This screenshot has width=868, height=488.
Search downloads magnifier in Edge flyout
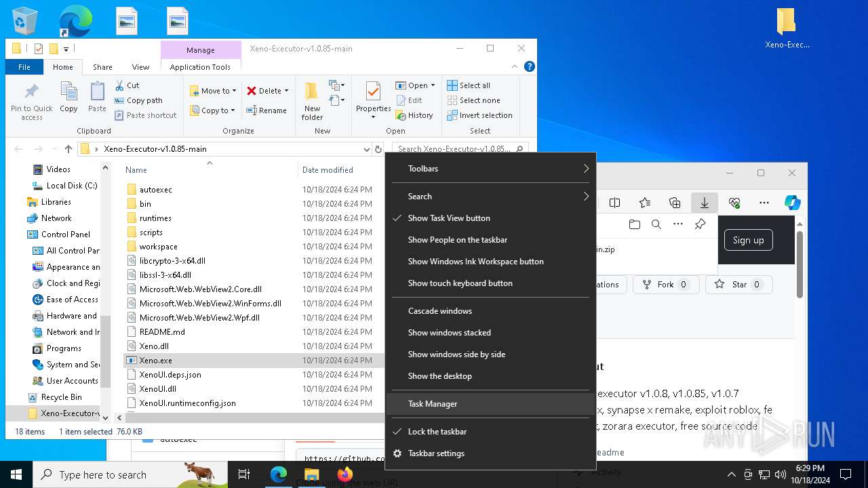point(656,224)
